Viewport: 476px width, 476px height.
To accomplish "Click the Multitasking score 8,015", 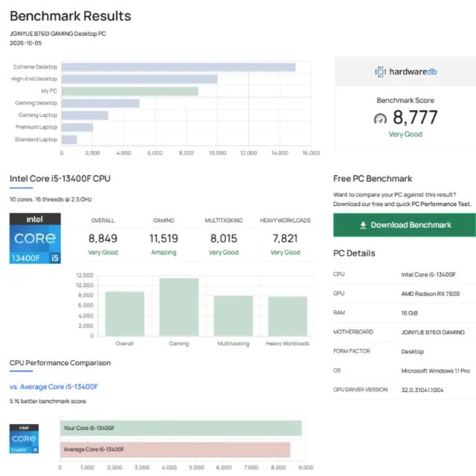I will (224, 239).
